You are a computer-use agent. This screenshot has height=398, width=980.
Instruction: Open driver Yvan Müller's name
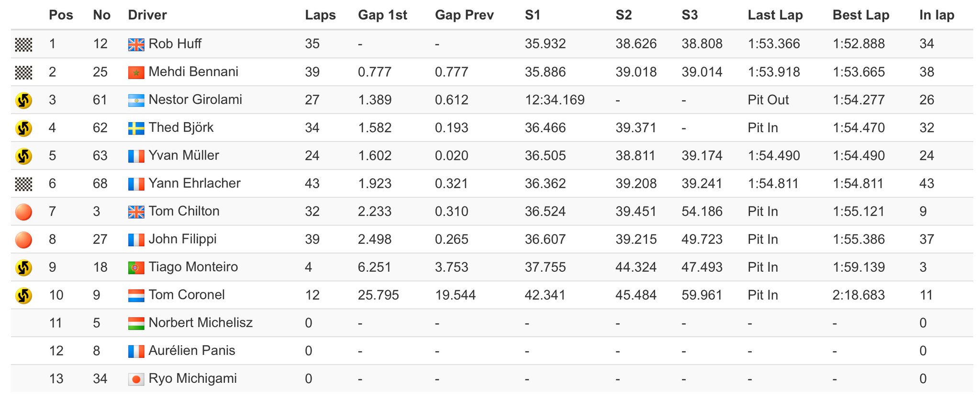184,156
